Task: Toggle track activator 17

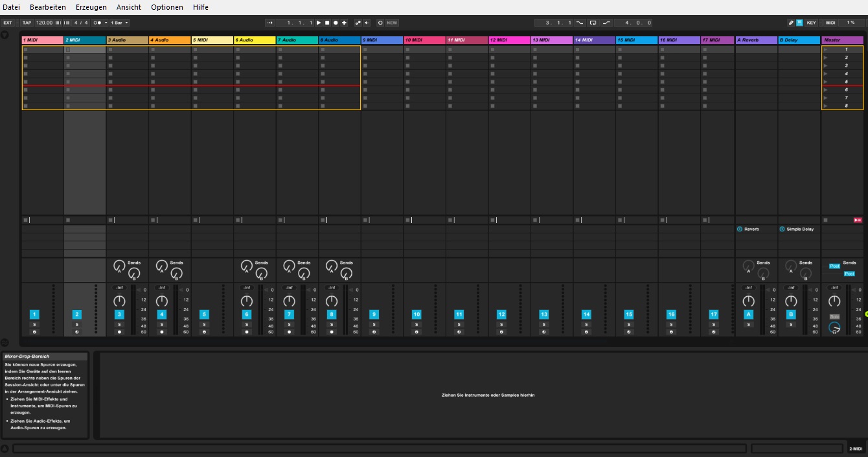Action: (x=714, y=314)
